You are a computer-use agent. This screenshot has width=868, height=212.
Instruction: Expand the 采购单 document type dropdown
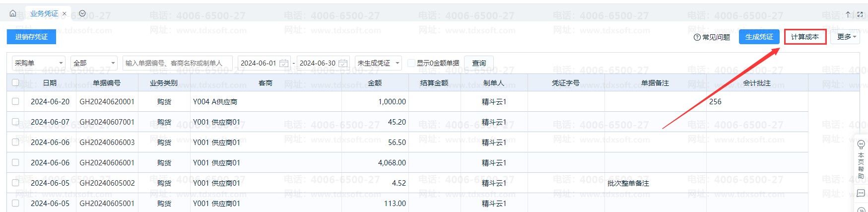coord(39,63)
